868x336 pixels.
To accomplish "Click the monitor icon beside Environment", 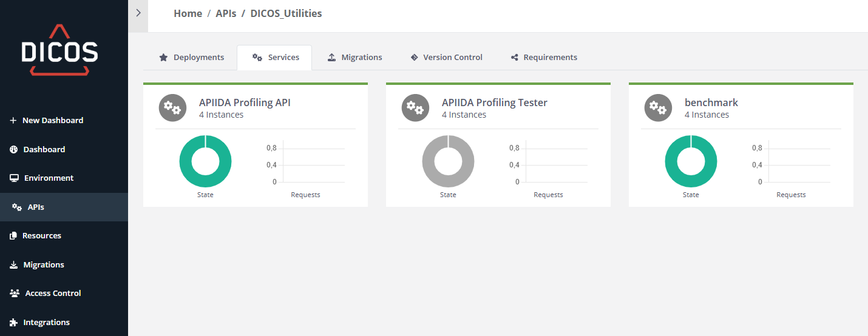I will (14, 178).
